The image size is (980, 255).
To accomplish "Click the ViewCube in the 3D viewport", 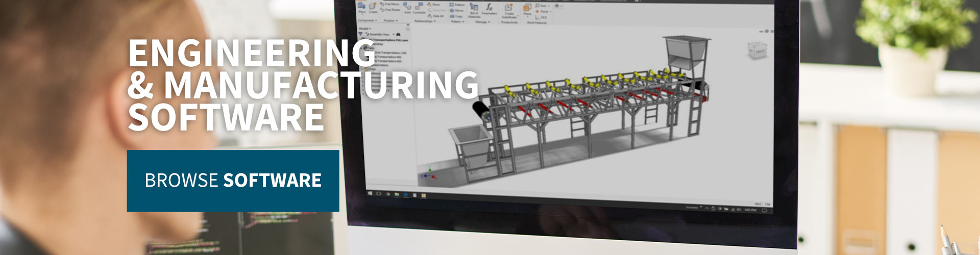I will [x=758, y=50].
